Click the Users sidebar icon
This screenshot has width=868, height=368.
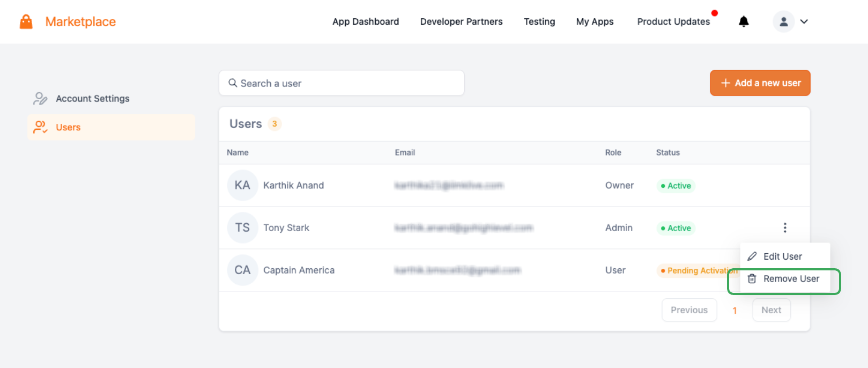(40, 127)
